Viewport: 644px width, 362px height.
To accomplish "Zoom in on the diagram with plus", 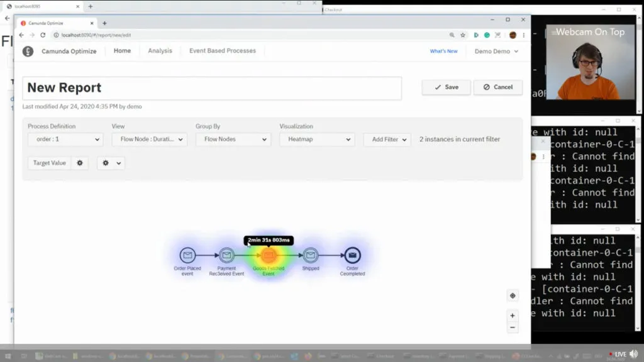I will [513, 315].
